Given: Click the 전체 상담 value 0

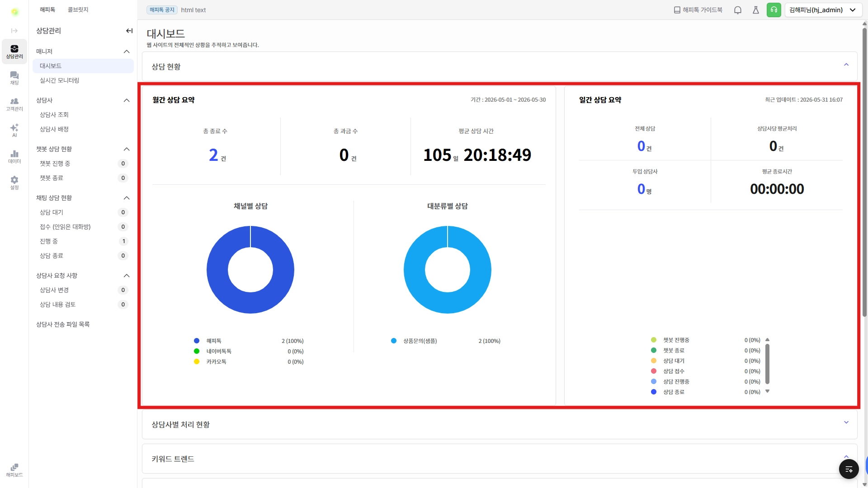Looking at the screenshot, I should [x=641, y=146].
